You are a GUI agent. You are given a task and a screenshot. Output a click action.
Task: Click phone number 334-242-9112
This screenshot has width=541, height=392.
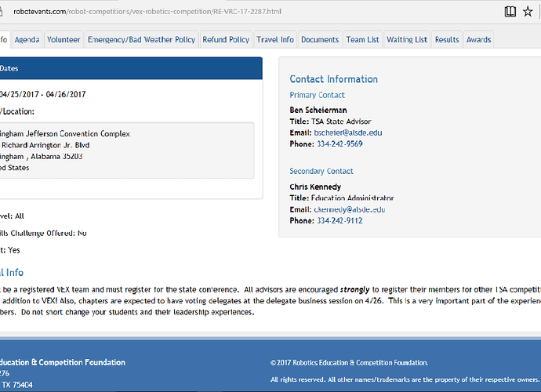339,221
